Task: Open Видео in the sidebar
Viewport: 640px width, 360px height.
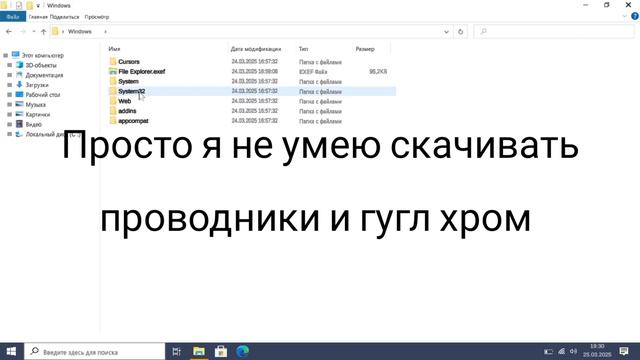Action: (x=33, y=124)
